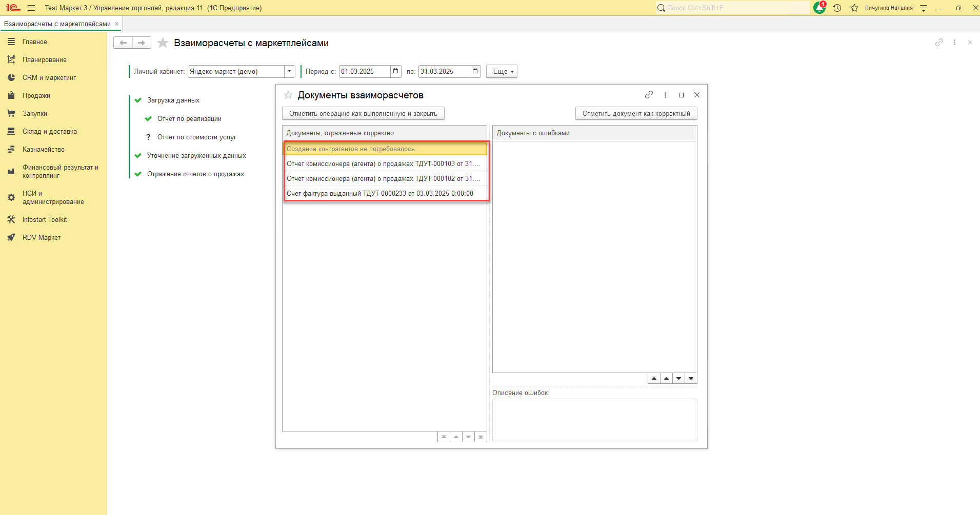
Task: Expand Личный кабинет dropdown list
Action: (290, 71)
